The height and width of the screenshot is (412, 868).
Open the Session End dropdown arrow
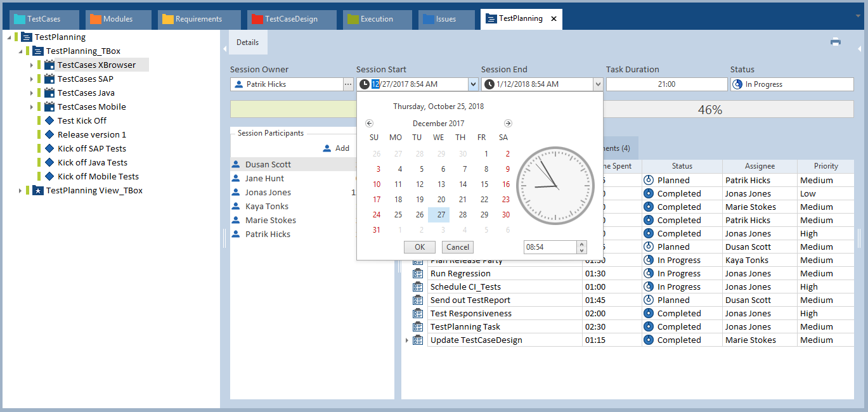point(597,84)
